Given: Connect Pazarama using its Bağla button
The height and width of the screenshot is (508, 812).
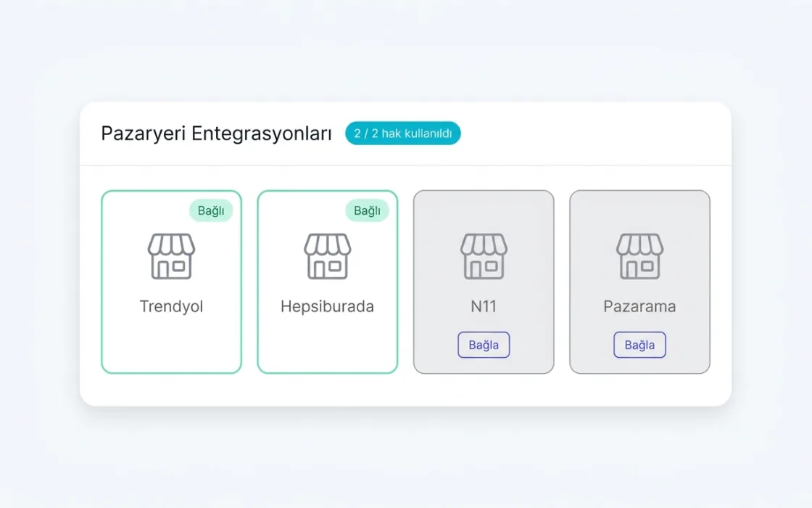Looking at the screenshot, I should (639, 345).
